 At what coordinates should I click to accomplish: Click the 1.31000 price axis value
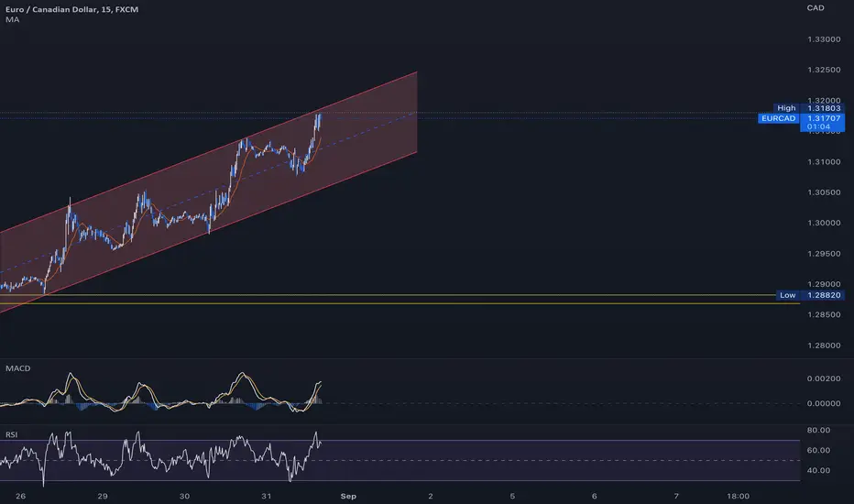coord(824,162)
